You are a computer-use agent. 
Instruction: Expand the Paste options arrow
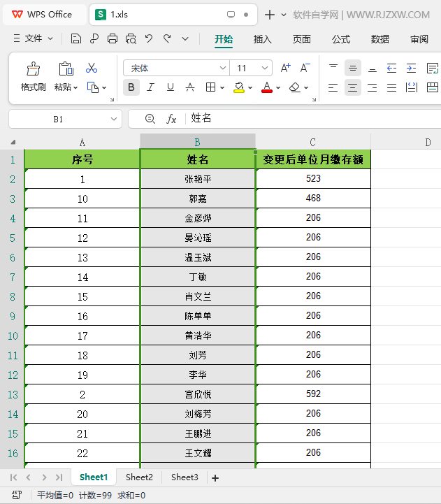pos(75,87)
